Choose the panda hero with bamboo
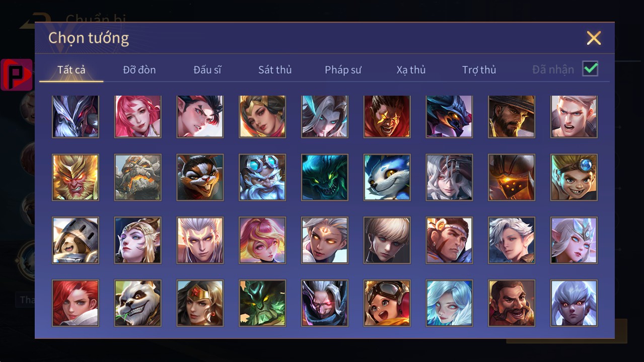Screen dimensions: 644x362 click(138, 303)
